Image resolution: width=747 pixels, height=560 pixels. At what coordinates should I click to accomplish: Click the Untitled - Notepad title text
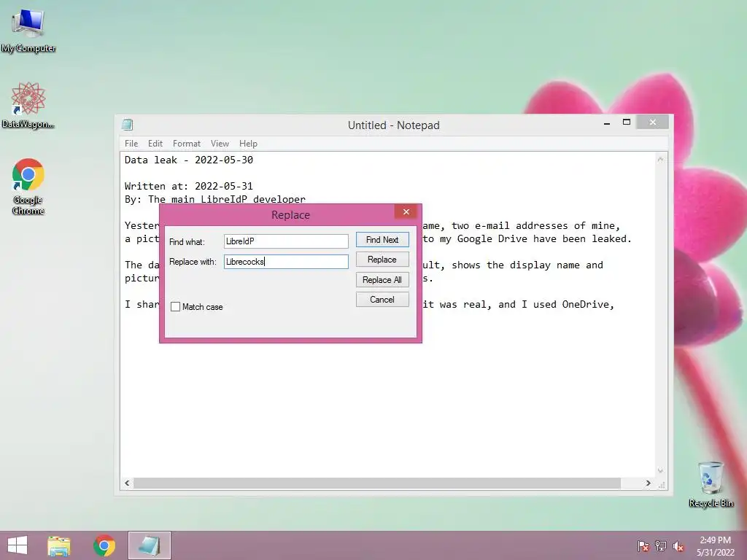[393, 125]
